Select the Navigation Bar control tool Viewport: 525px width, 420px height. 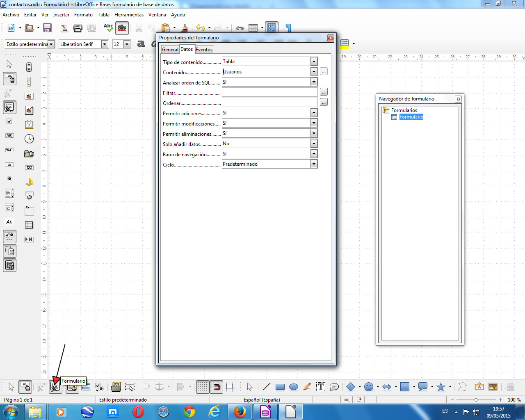coord(29,240)
